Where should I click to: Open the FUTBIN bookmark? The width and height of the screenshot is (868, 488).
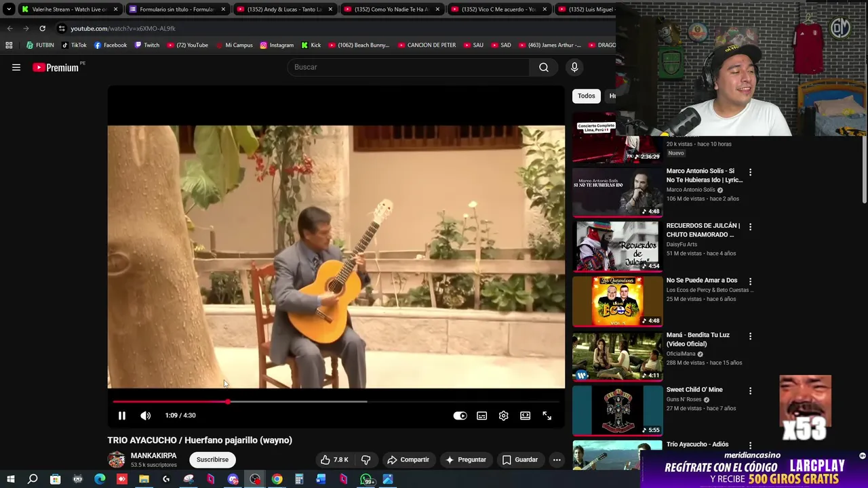tap(40, 45)
